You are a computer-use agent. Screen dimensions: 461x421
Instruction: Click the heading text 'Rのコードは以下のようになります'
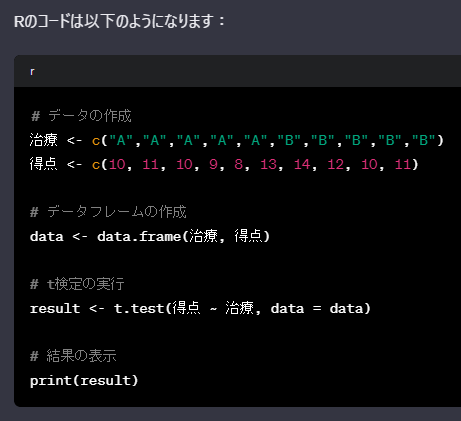click(x=114, y=21)
